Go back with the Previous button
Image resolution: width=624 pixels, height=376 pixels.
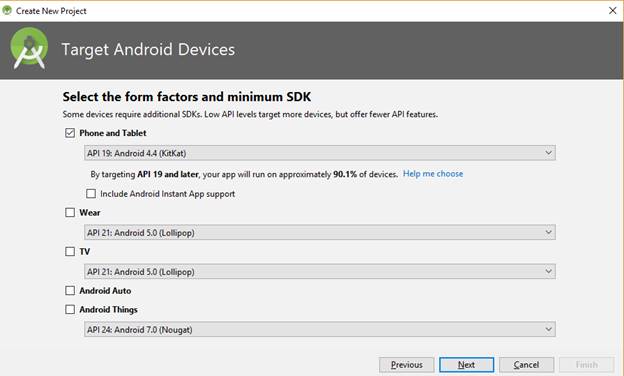(407, 365)
